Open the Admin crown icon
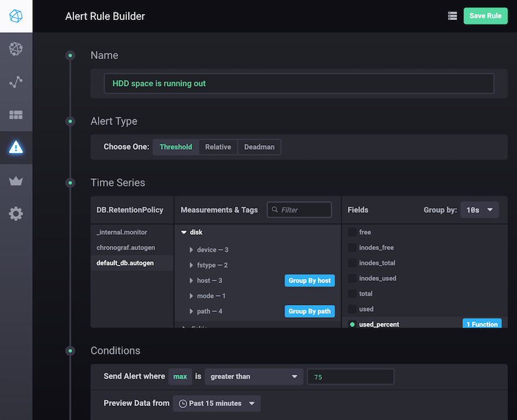This screenshot has height=420, width=517. pos(16,181)
